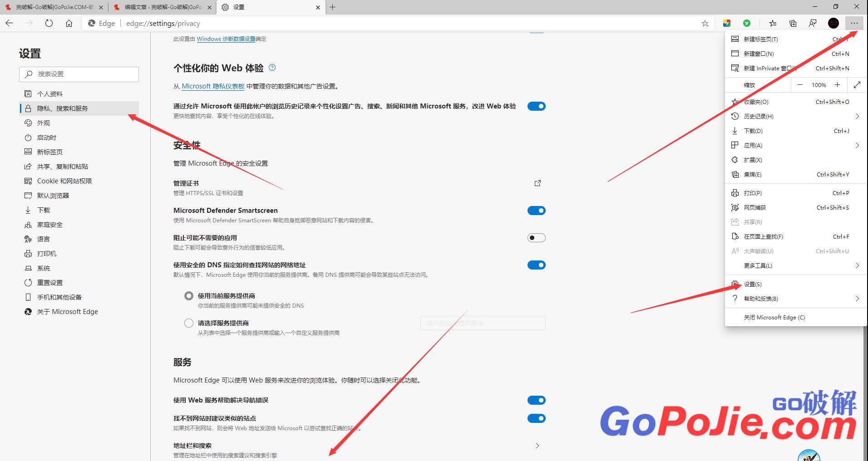Image resolution: width=868 pixels, height=461 pixels.
Task: Choose 关闭 Microsoft Edge (C) from menu
Action: click(796, 318)
